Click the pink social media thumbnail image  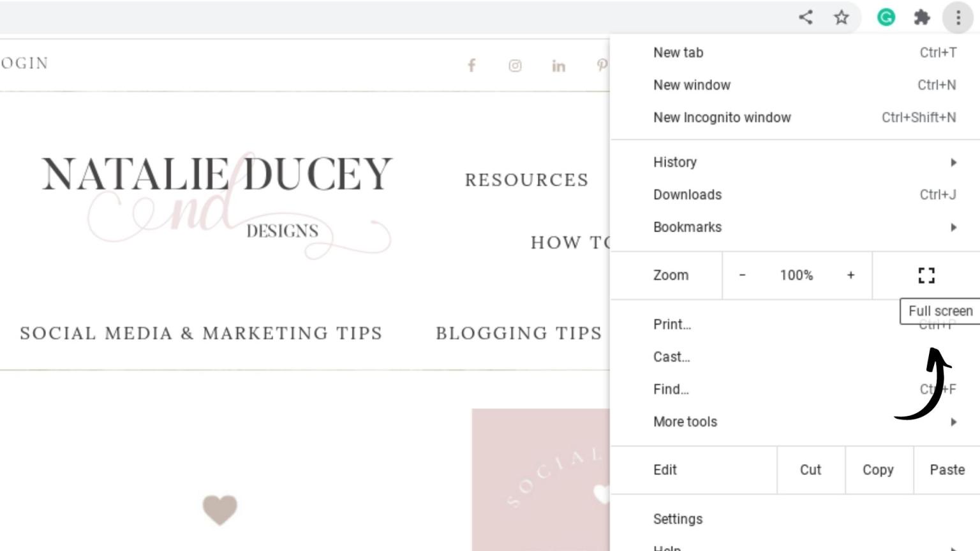(541, 480)
